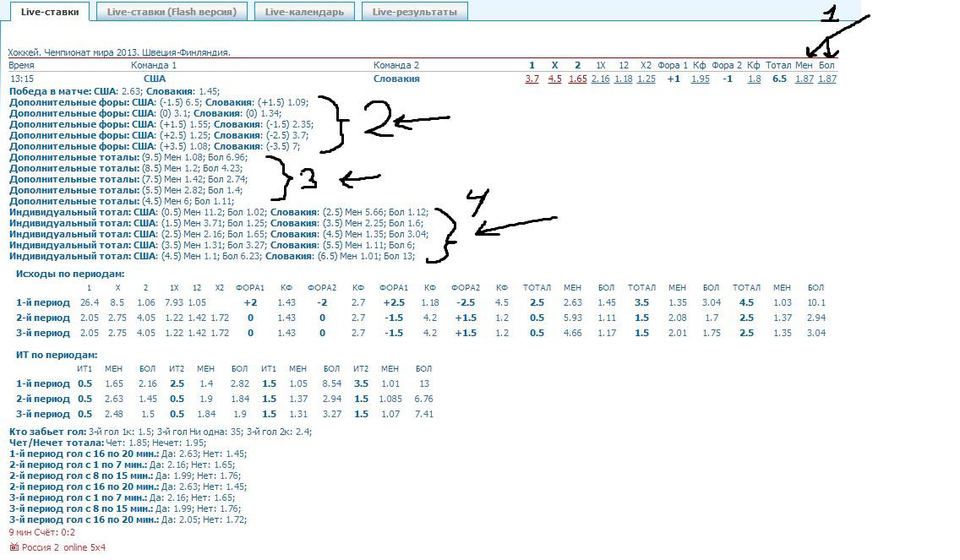Open the Россия 2 online 5x4 broadcast link
Screen dimensions: 960x560
click(x=63, y=547)
